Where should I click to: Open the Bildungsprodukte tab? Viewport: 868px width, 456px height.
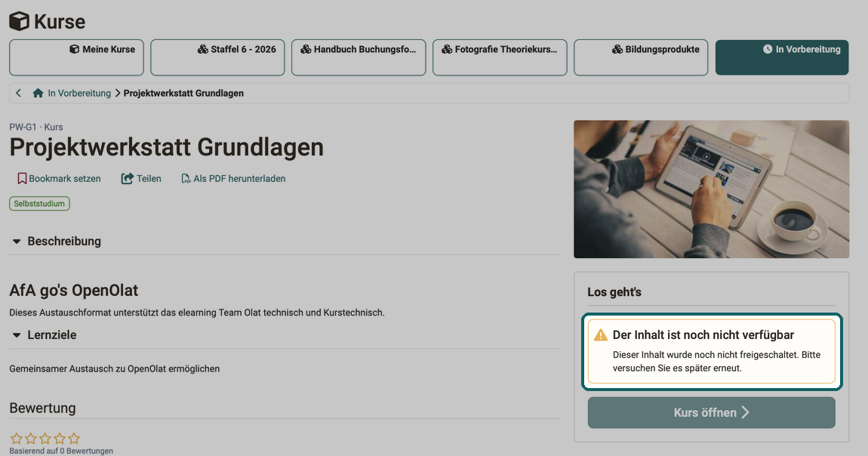click(x=641, y=57)
